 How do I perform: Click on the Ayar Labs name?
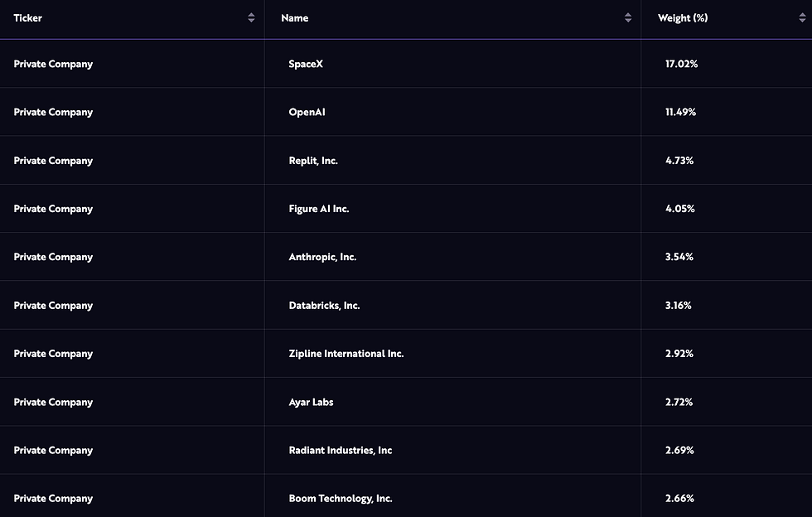(312, 402)
